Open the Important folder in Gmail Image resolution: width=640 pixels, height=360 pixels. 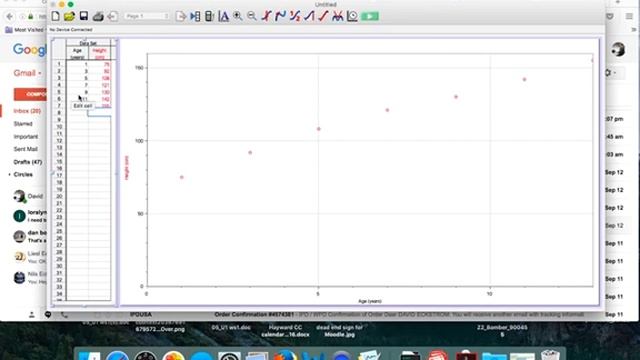coord(26,137)
